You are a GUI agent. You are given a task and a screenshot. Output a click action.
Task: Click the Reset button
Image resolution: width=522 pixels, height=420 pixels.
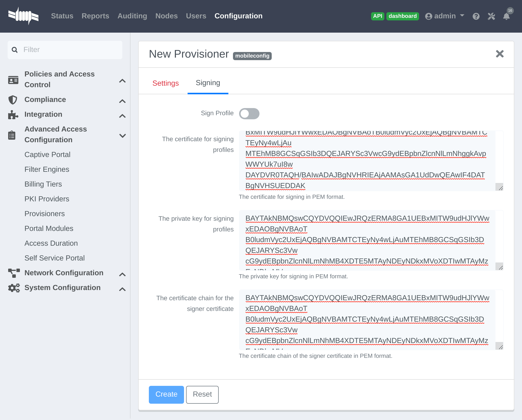pyautogui.click(x=202, y=394)
